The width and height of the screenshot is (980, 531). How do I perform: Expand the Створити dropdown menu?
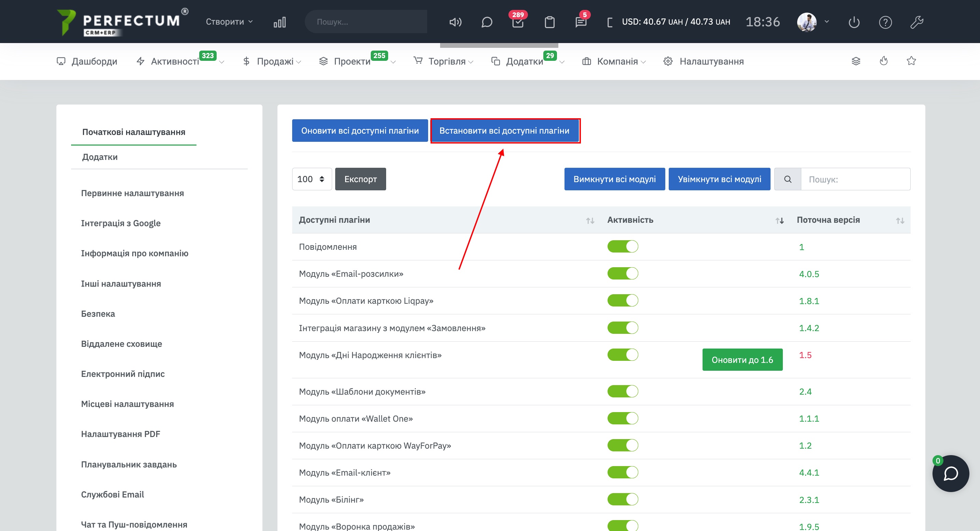[x=229, y=22]
